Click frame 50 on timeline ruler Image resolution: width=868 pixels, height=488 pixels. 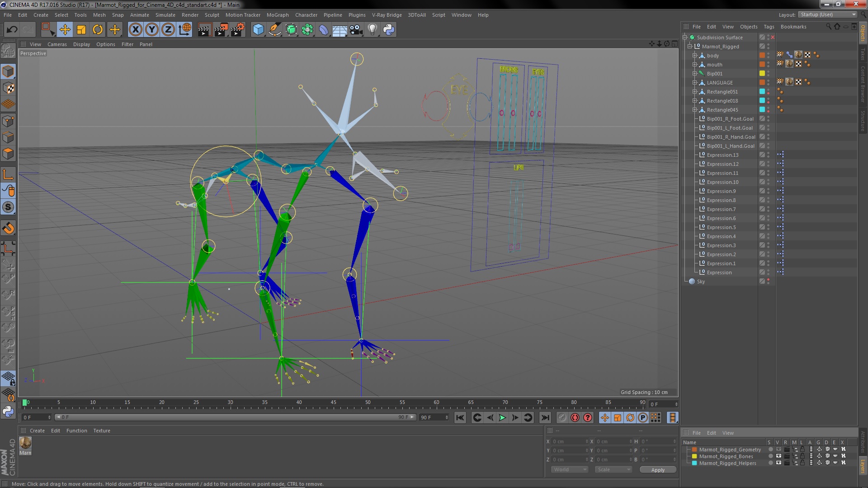tap(368, 403)
